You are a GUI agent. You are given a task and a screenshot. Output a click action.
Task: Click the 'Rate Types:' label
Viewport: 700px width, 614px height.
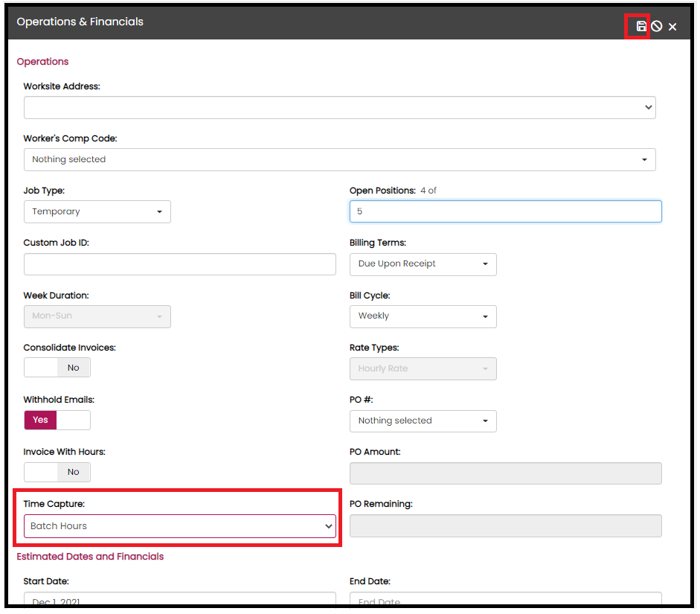374,348
